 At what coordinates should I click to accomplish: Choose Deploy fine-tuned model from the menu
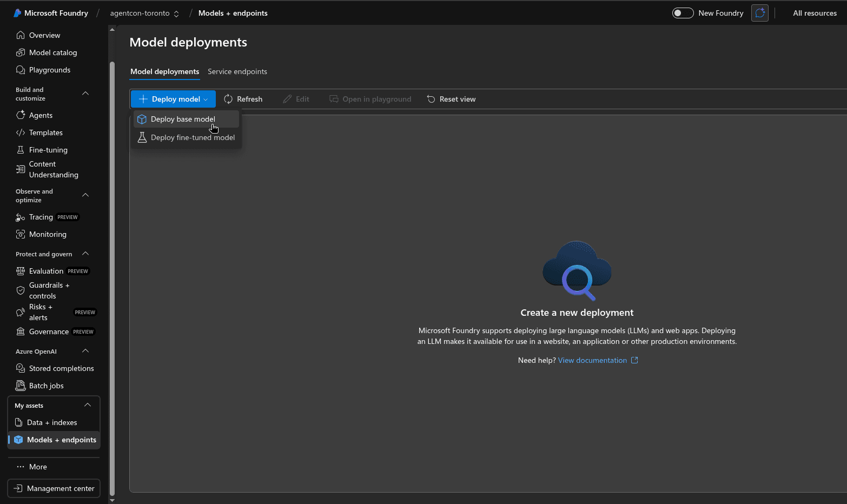(193, 137)
